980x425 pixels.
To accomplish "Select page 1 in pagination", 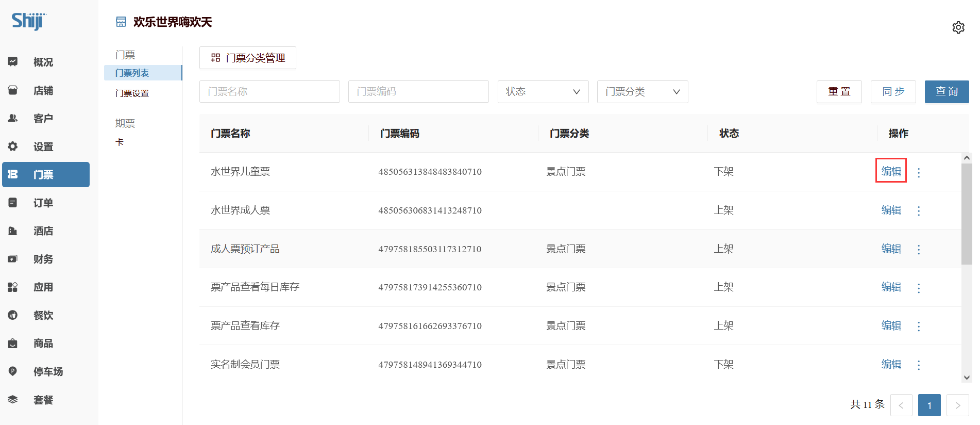I will [930, 405].
